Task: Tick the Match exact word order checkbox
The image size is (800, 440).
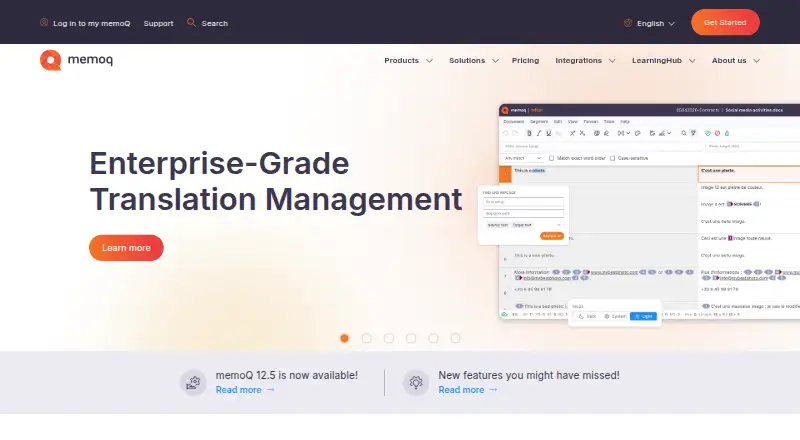Action: tap(552, 158)
